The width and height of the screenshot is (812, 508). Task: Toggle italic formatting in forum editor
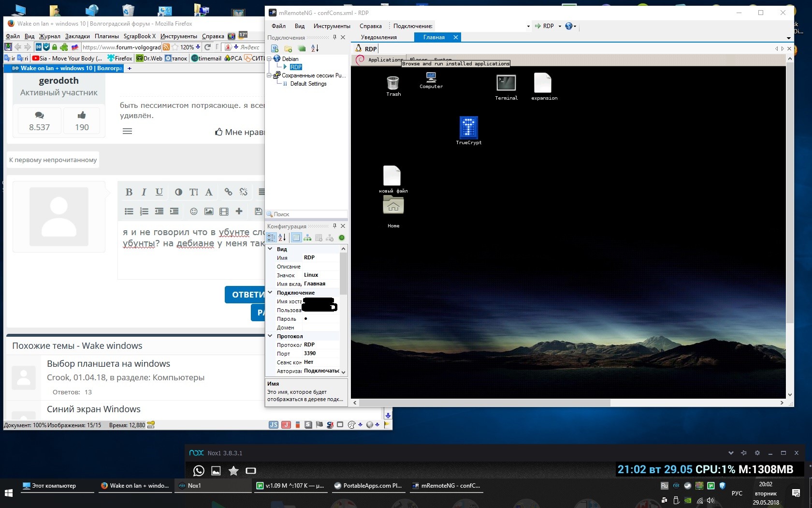coord(144,192)
